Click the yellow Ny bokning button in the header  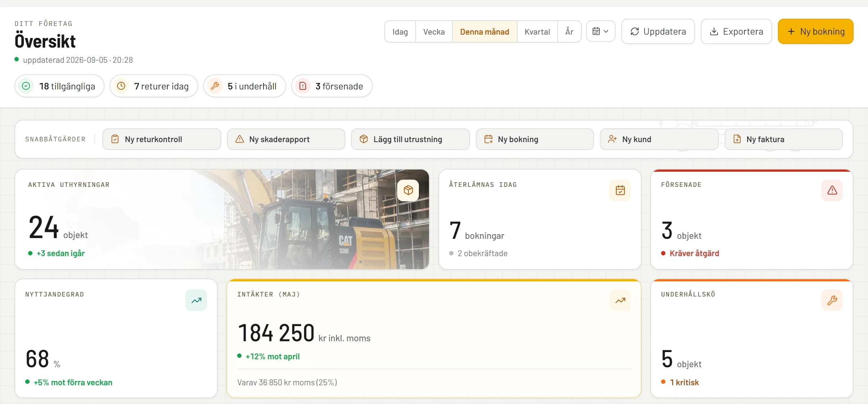(x=815, y=31)
